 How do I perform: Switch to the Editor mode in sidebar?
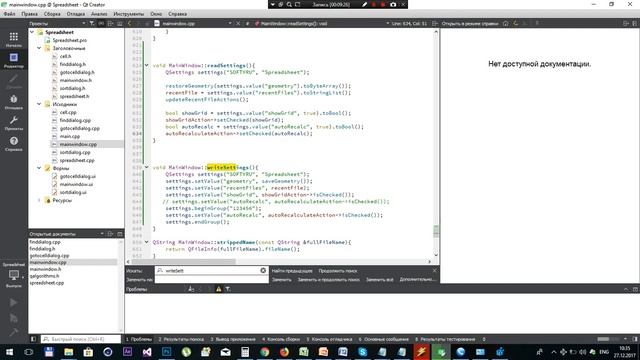pyautogui.click(x=13, y=60)
